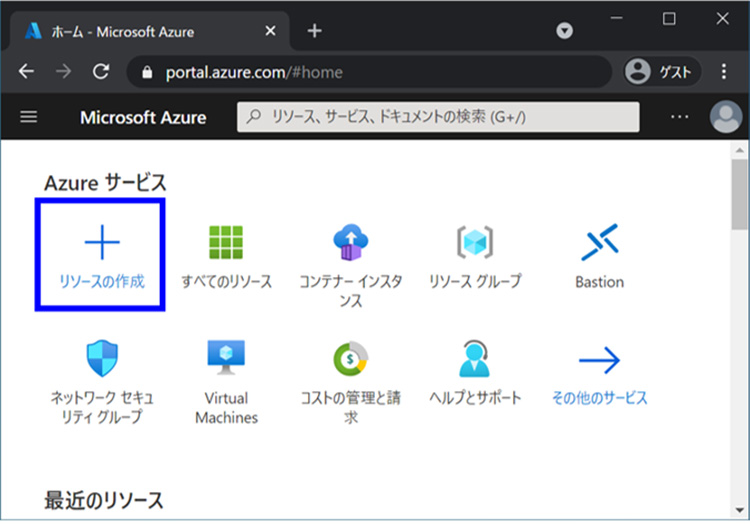Open the Azure portal hamburger menu
The height and width of the screenshot is (524, 750).
pos(29,117)
